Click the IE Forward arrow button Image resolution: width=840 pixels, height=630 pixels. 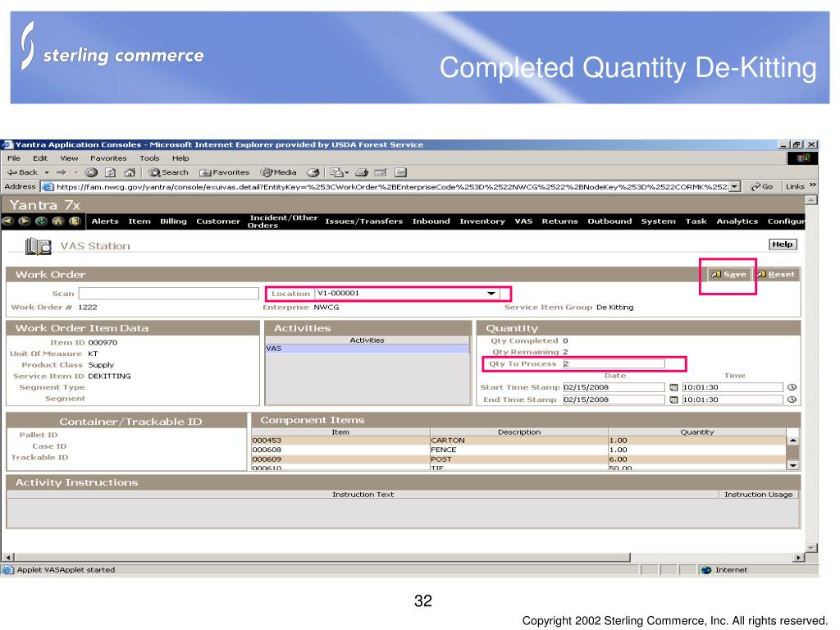tap(62, 172)
